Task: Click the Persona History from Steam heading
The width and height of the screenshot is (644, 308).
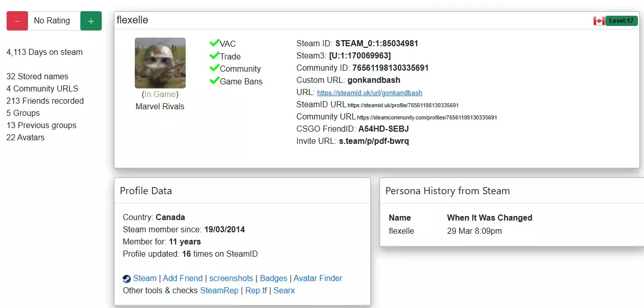Action: pyautogui.click(x=448, y=191)
